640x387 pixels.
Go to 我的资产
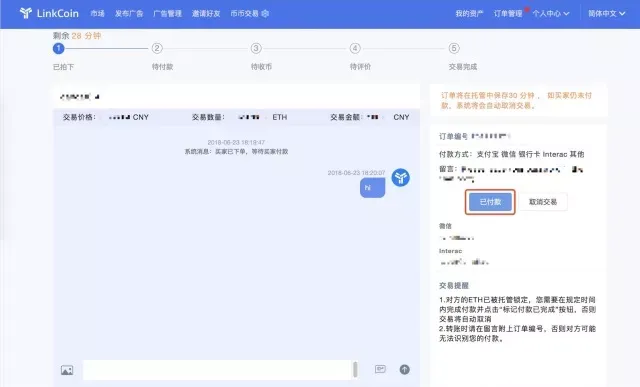[x=469, y=13]
